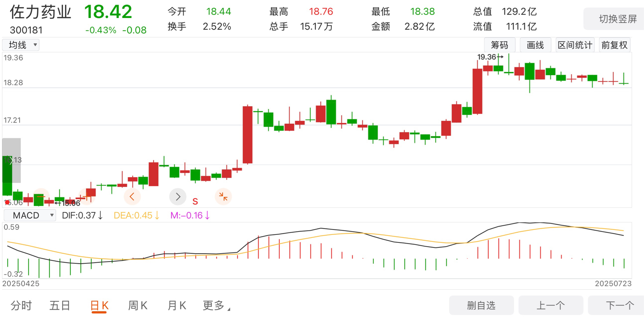This screenshot has height=321, width=644.
Task: Click the opening price value 18.44
Action: point(219,12)
